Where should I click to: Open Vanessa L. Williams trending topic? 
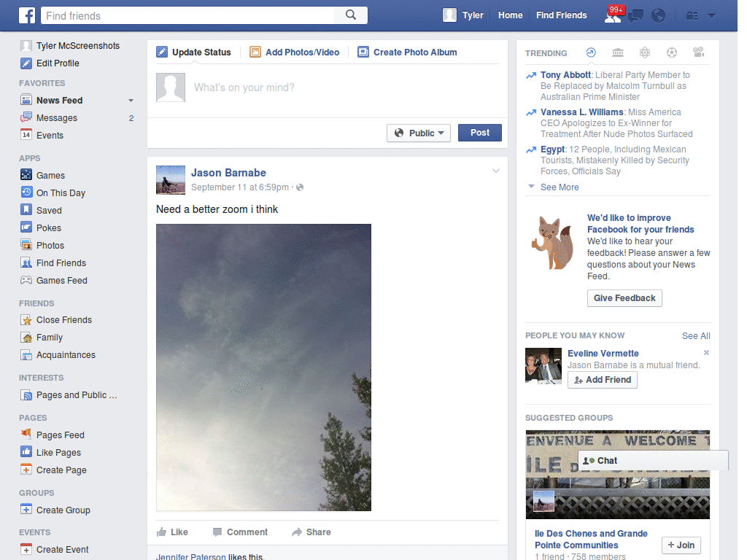(x=581, y=112)
